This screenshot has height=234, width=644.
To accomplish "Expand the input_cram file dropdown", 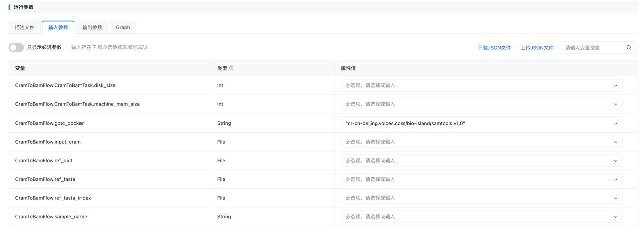I will [616, 142].
